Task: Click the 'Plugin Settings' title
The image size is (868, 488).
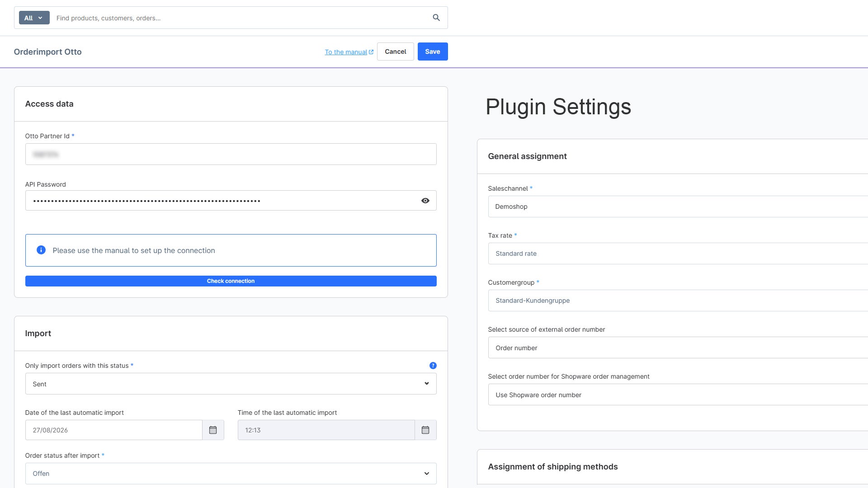Action: 558,107
